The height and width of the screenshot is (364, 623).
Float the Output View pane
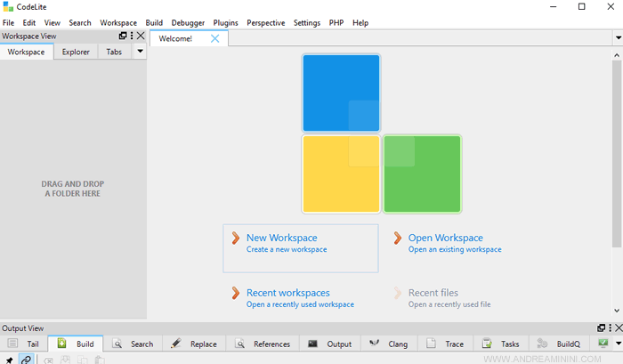601,328
